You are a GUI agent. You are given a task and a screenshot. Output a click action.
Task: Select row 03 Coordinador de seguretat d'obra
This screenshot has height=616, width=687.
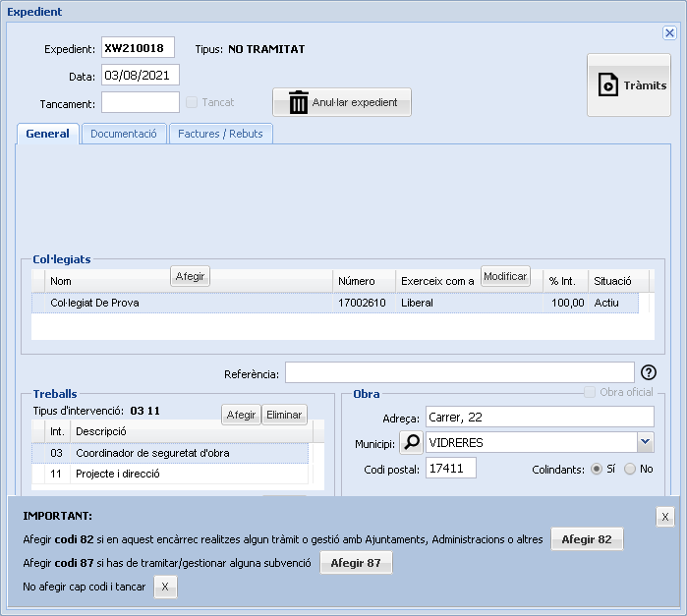point(170,453)
